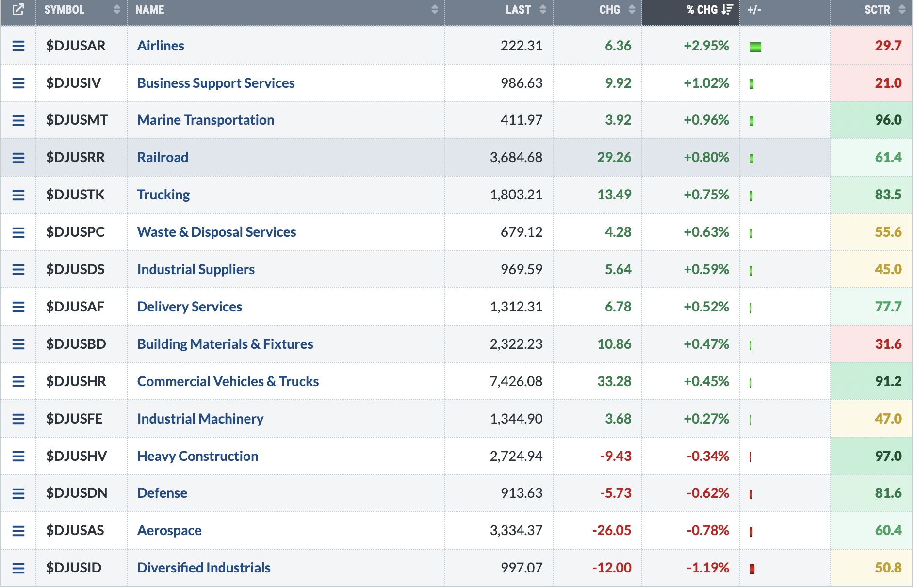Sort table by the SCTR column
This screenshot has width=914, height=588.
click(x=871, y=10)
